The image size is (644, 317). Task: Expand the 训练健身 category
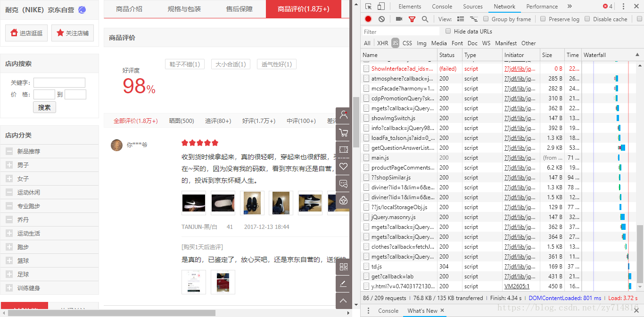pyautogui.click(x=9, y=288)
